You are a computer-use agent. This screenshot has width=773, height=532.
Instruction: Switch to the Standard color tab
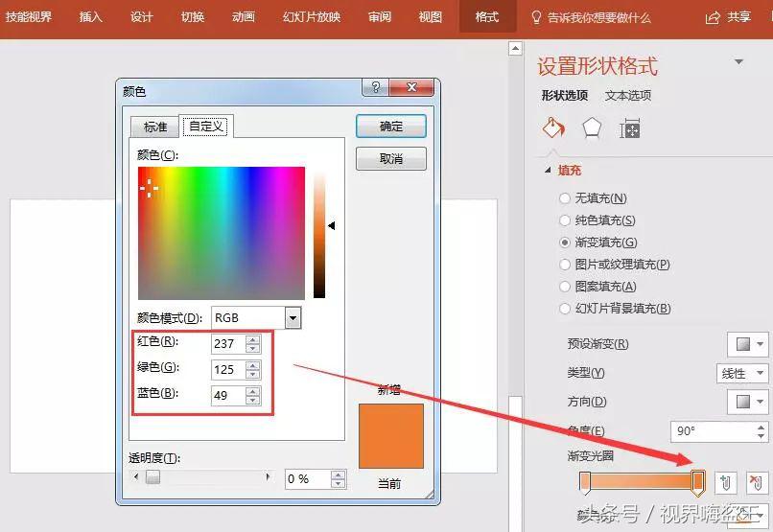tap(154, 127)
